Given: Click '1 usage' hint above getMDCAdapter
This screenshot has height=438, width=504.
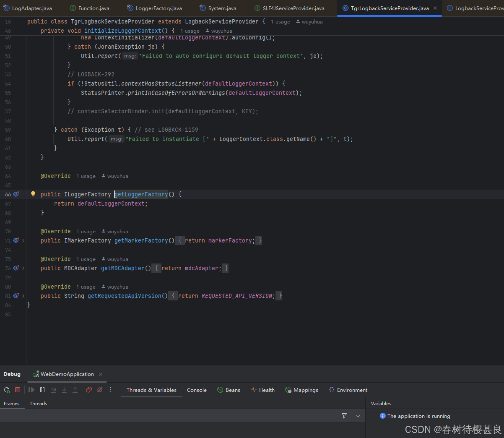Looking at the screenshot, I should (86, 259).
